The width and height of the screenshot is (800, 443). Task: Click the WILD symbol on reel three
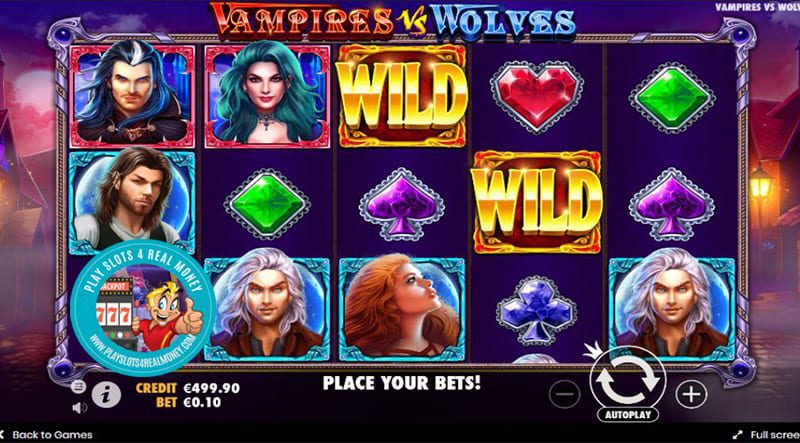click(403, 96)
